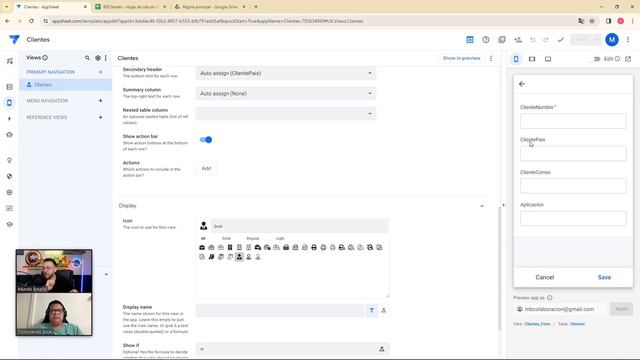Click the ClienteNombre input field
The height and width of the screenshot is (360, 640).
click(573, 121)
